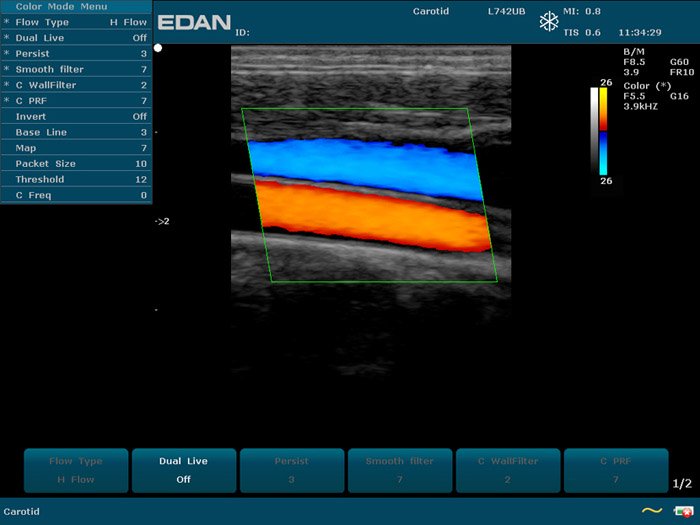This screenshot has width=700, height=525.
Task: Toggle Dual Live in Color Mode Menu
Action: click(76, 37)
